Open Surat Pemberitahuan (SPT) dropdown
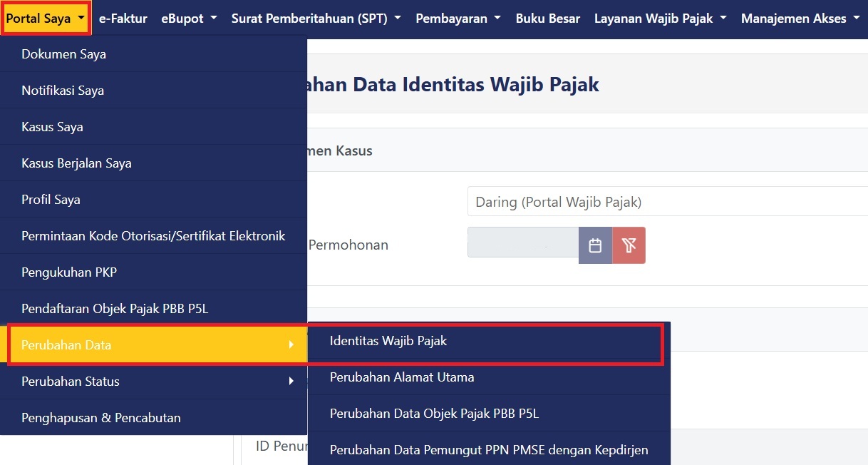This screenshot has width=868, height=465. tap(316, 19)
